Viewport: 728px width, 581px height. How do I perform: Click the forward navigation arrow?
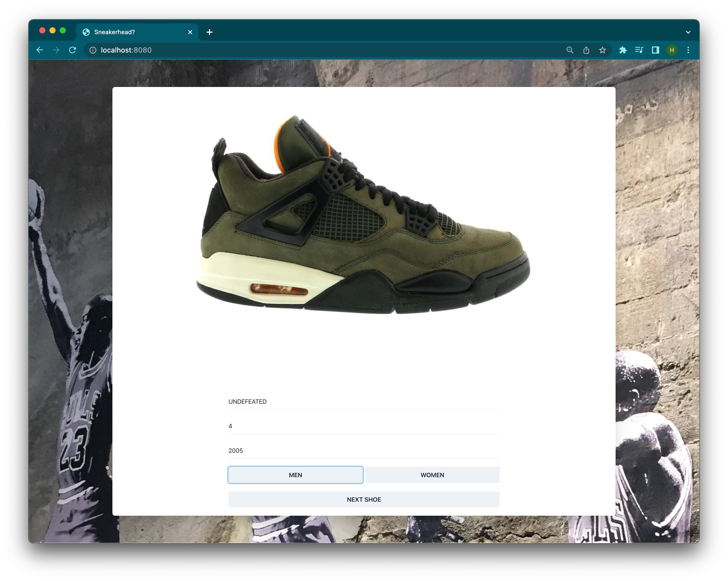56,50
